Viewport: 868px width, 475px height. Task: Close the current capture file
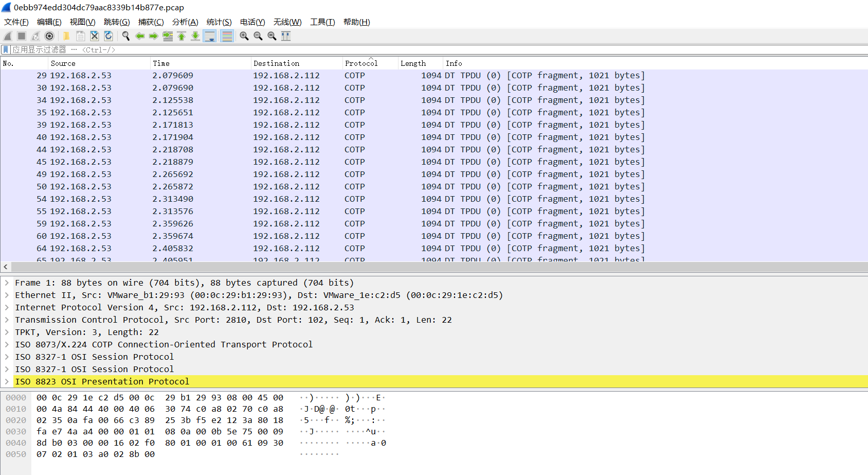click(x=95, y=36)
